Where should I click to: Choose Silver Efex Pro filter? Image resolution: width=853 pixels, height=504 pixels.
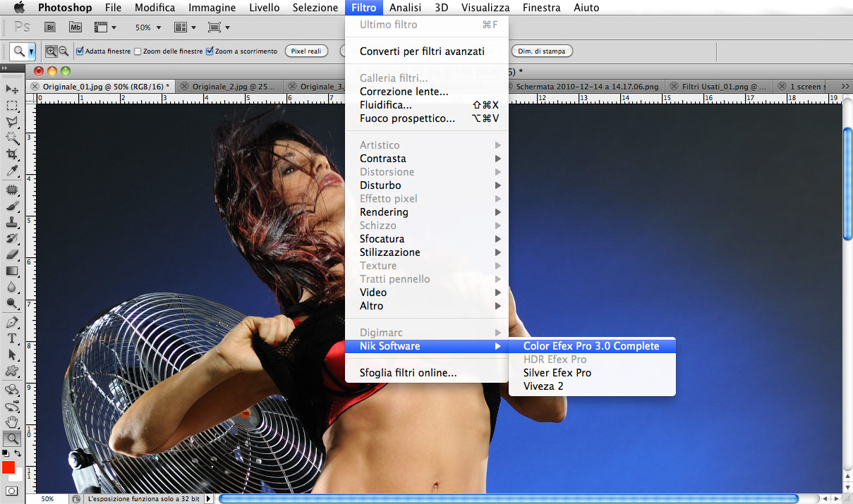pyautogui.click(x=592, y=373)
